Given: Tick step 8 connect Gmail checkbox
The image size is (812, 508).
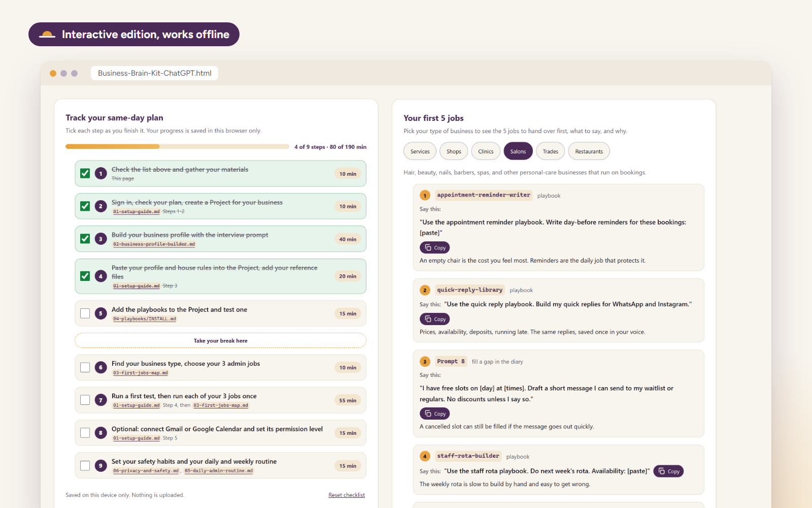Looking at the screenshot, I should 85,433.
